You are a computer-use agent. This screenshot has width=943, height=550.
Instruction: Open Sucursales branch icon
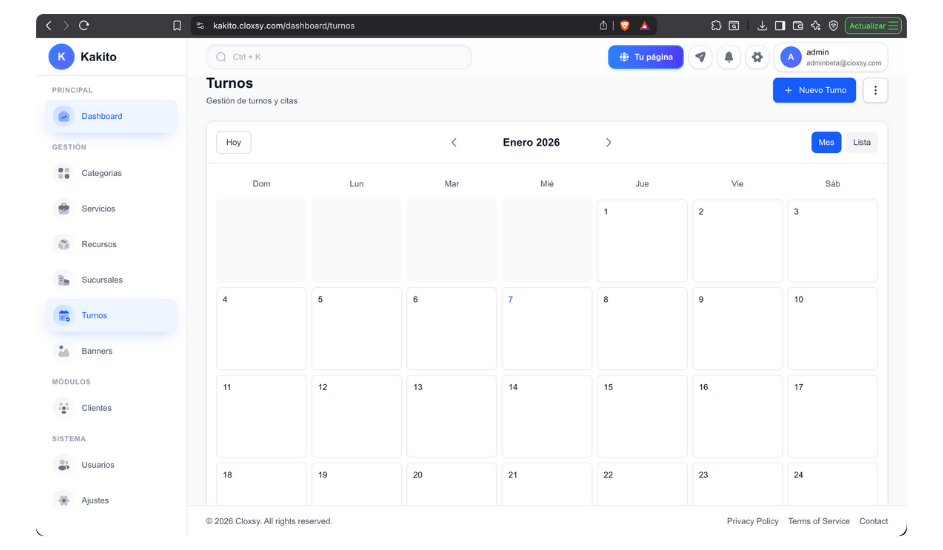tap(64, 280)
